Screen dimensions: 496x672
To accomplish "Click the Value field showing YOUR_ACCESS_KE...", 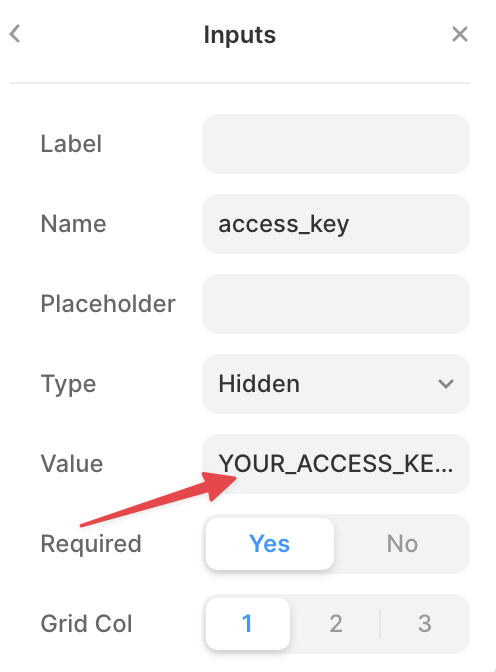I will coord(336,464).
